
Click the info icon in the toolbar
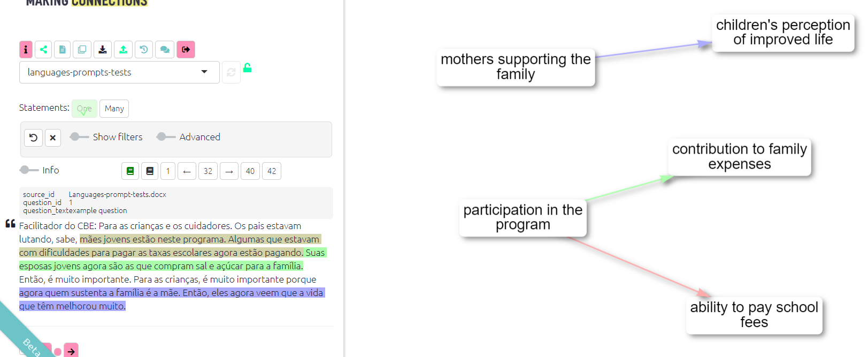pos(26,49)
